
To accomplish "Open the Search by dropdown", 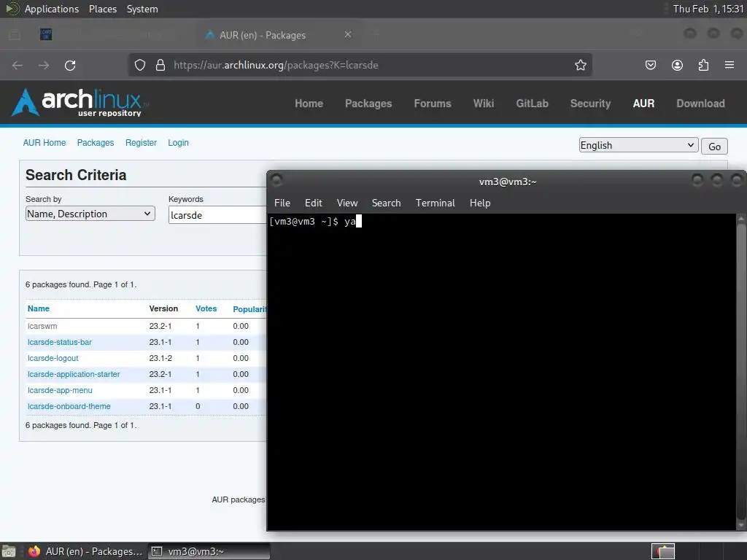I will tap(90, 214).
